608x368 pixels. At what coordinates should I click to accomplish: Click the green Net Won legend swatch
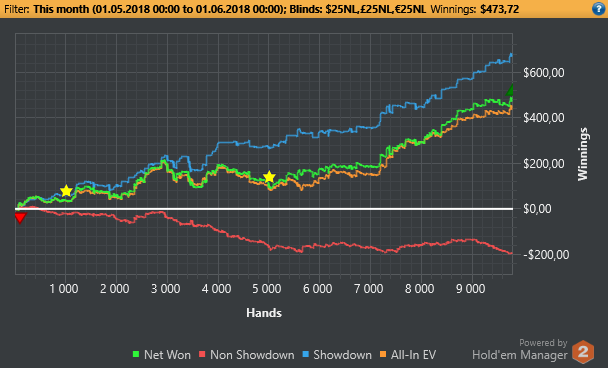point(136,354)
